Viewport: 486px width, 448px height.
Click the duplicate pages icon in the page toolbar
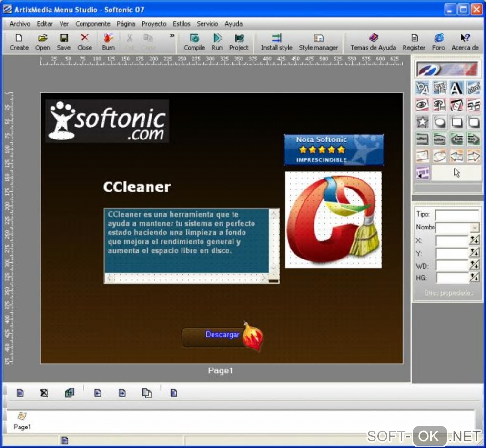pos(147,393)
